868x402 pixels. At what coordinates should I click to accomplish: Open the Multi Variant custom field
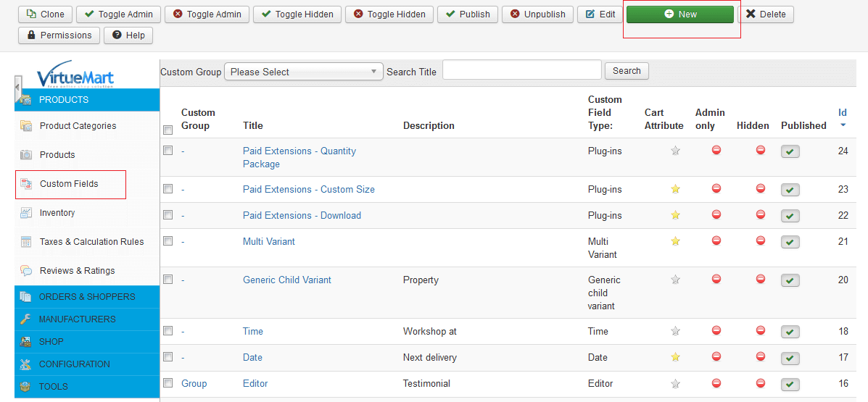pos(269,242)
